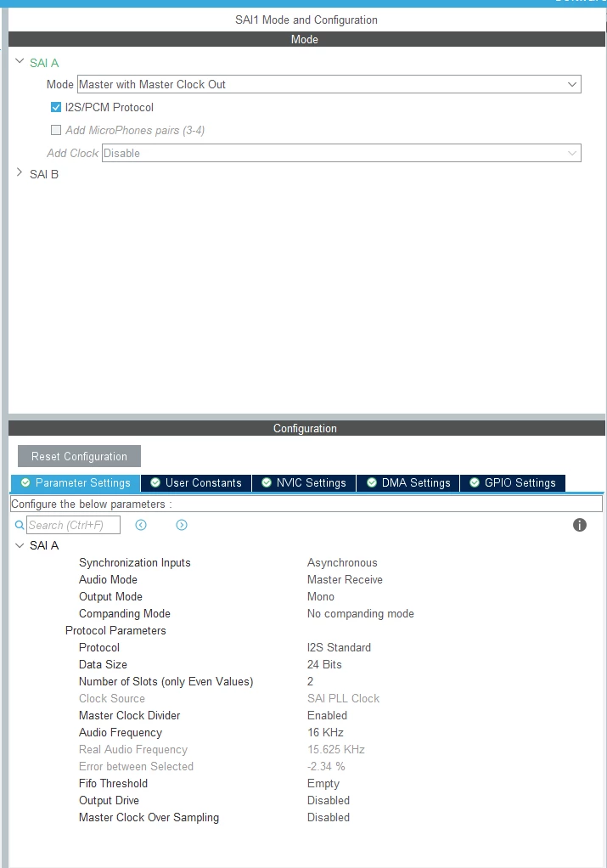Click the Audio Mode parameter label
Screen dimensions: 607x868
pyautogui.click(x=108, y=579)
